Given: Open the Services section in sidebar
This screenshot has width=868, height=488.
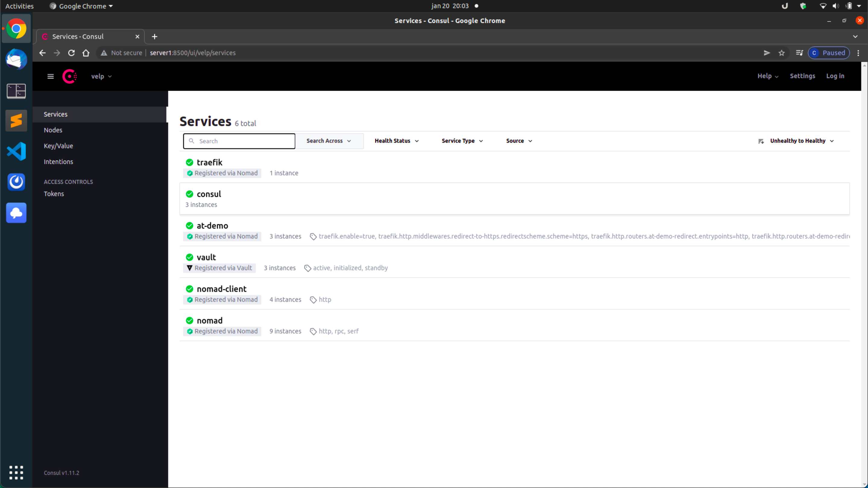Looking at the screenshot, I should (55, 114).
